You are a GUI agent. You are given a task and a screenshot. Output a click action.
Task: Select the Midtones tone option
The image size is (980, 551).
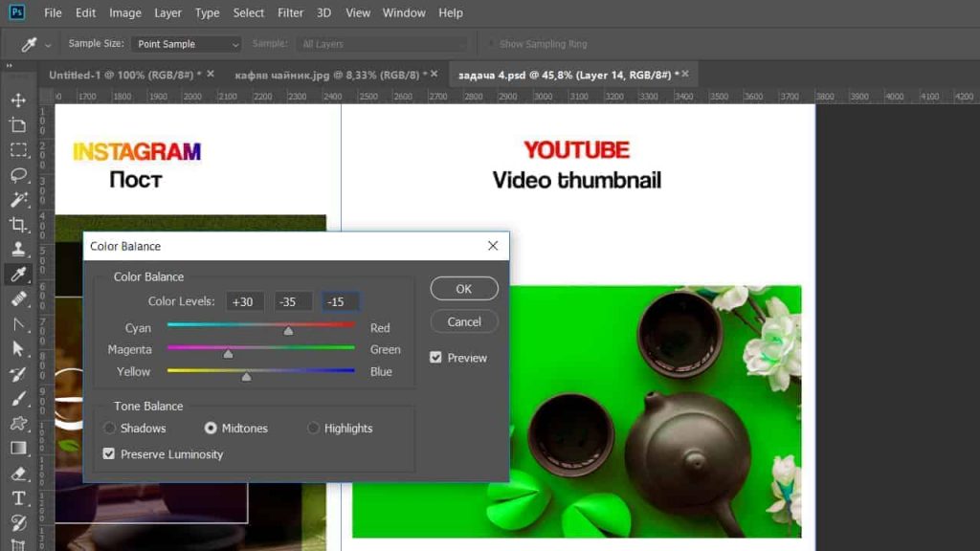tap(211, 428)
